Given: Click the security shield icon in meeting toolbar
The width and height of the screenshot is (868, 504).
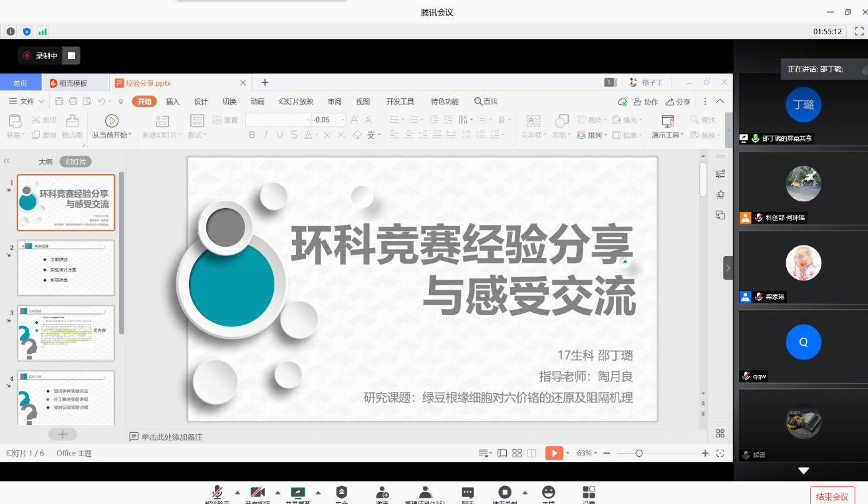Looking at the screenshot, I should point(341,493).
